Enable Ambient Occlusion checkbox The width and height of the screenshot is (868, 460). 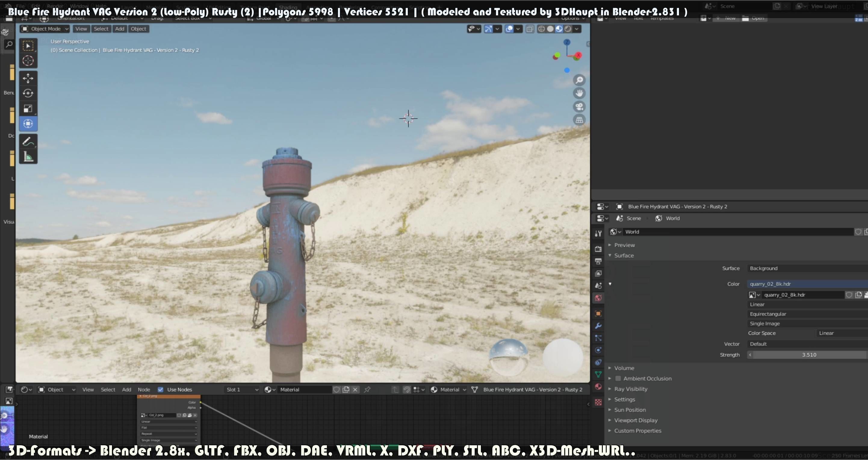tap(618, 378)
